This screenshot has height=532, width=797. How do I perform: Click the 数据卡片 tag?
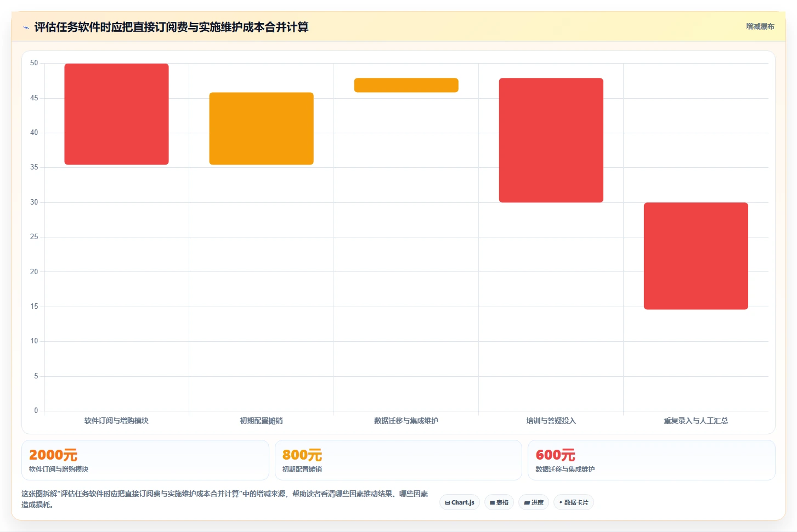(x=574, y=502)
